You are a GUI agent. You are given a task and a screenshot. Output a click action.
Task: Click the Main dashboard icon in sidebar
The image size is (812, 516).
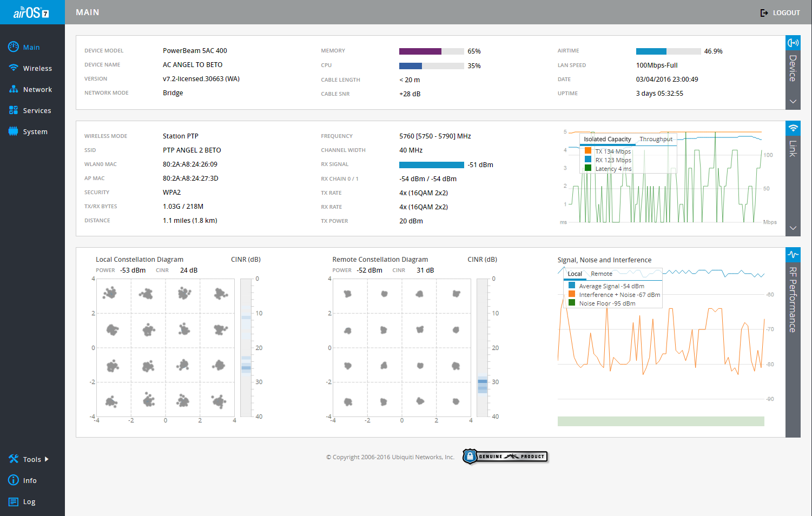[x=14, y=47]
